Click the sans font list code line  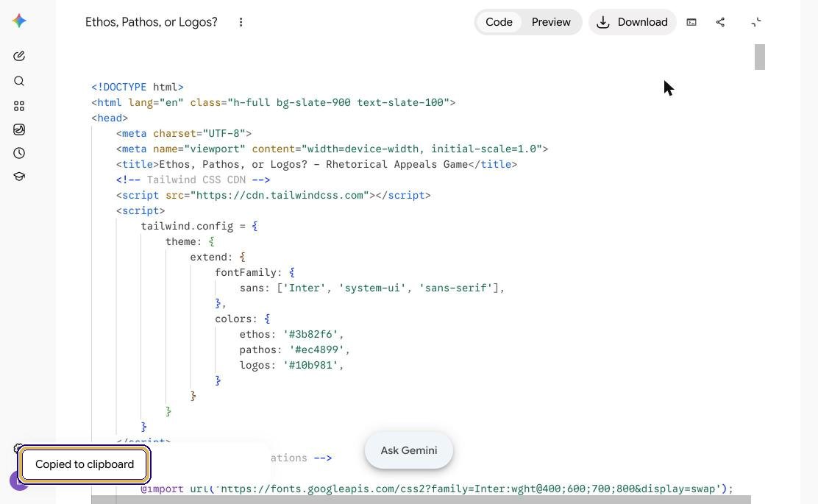372,288
